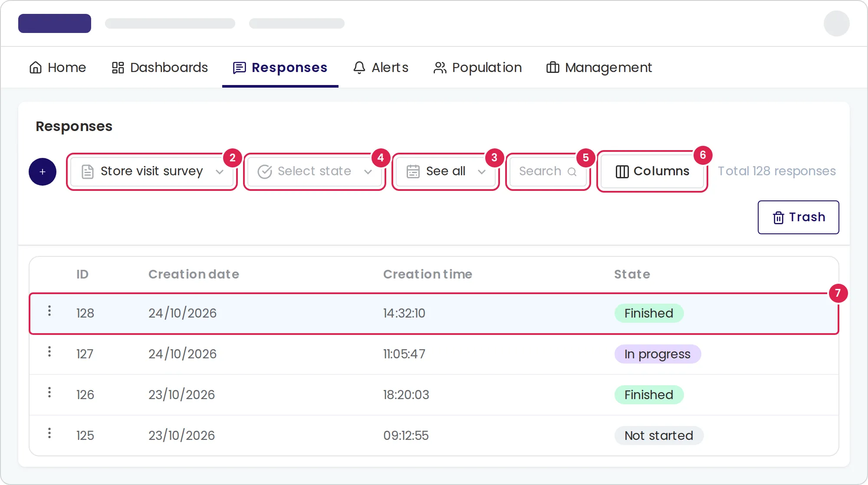Click the Finished badge of response 128
Screen dimensions: 868x485
pyautogui.click(x=649, y=313)
